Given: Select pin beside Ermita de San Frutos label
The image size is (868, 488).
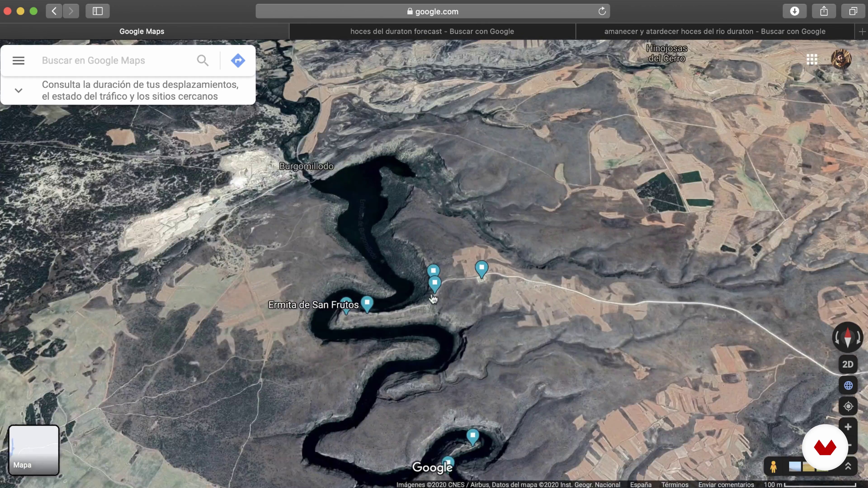Looking at the screenshot, I should pos(367,303).
